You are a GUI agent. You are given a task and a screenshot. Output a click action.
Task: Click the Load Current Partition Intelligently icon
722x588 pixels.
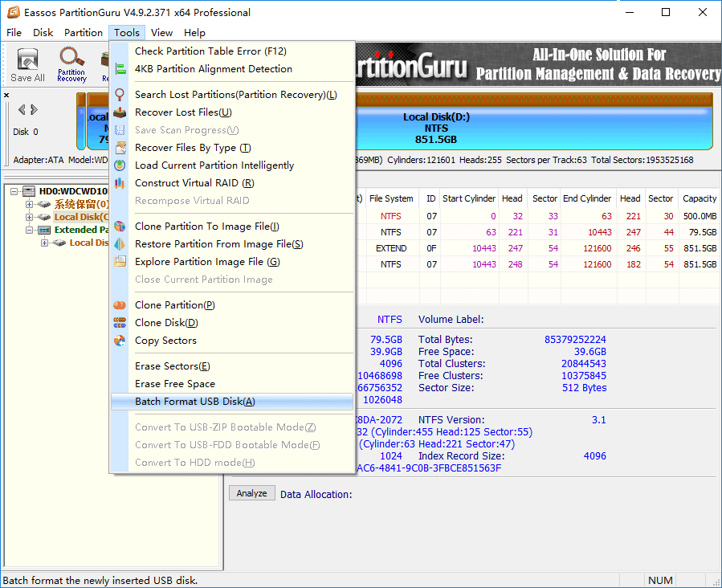tap(120, 165)
